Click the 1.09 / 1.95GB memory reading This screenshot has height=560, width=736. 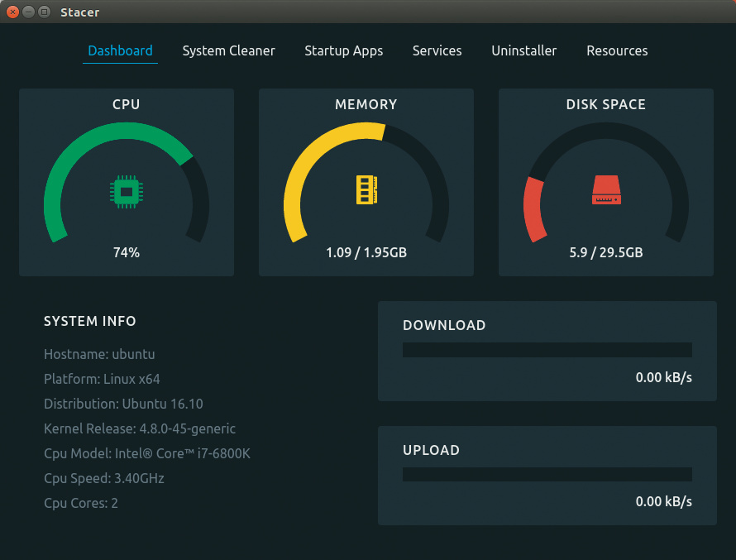[366, 252]
